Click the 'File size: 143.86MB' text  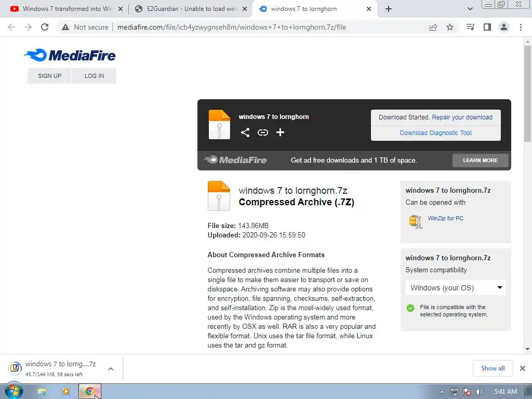238,225
